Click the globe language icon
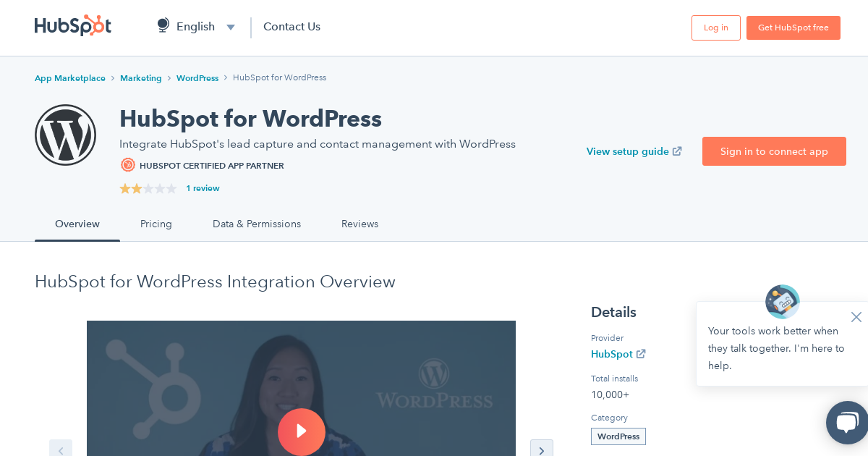 (x=163, y=26)
